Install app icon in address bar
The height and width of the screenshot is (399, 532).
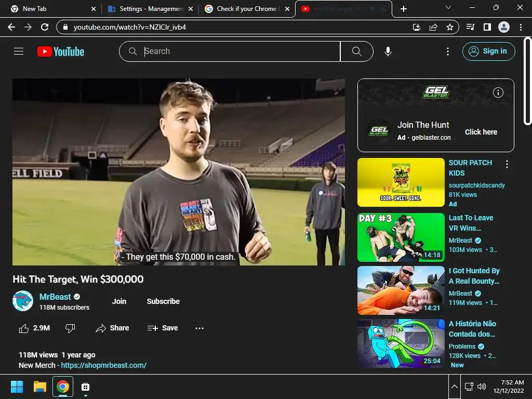click(x=417, y=27)
